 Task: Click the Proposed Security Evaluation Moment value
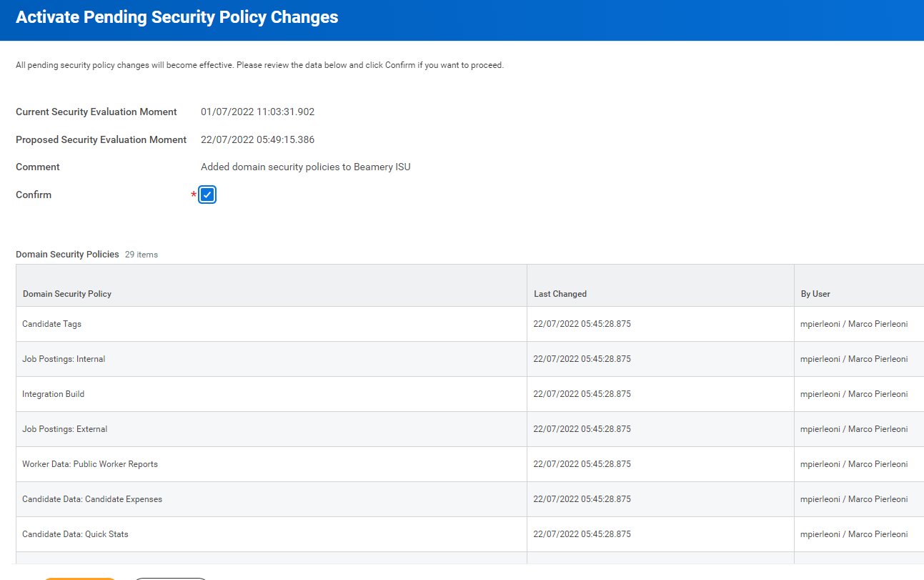257,139
